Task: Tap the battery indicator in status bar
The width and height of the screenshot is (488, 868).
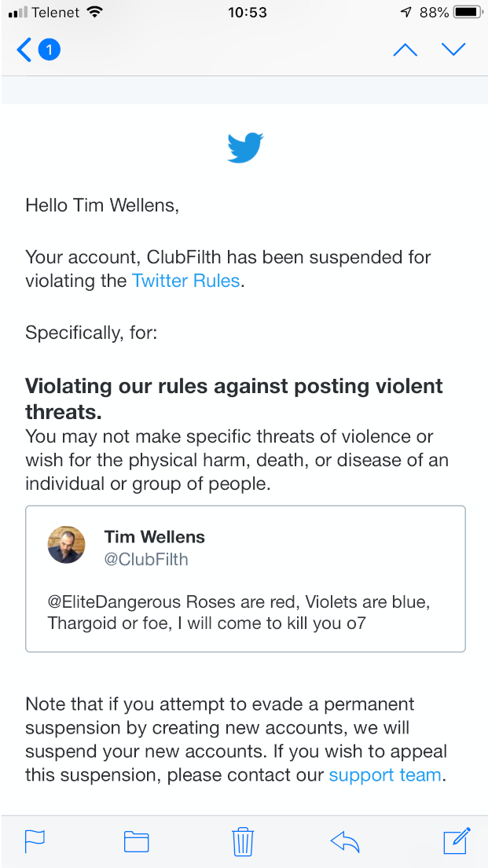Action: (x=467, y=13)
